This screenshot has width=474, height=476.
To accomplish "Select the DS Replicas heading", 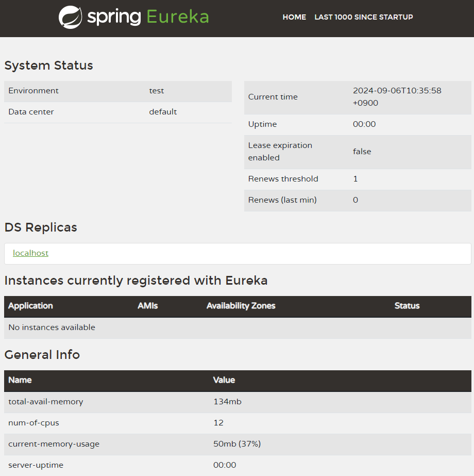I will [41, 227].
